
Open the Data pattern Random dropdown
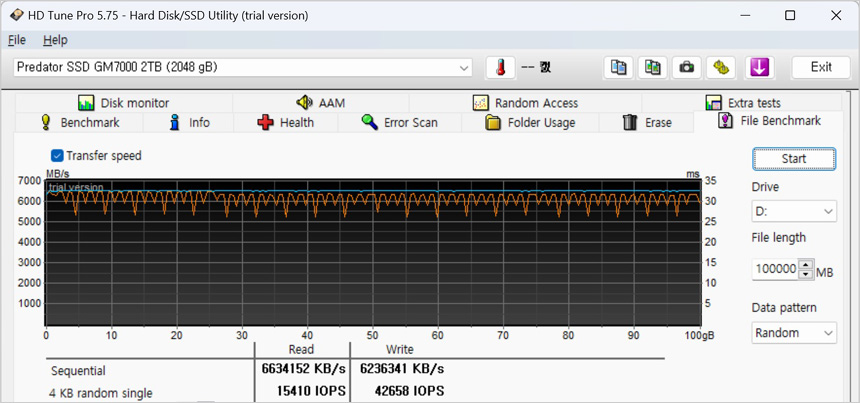coord(794,333)
